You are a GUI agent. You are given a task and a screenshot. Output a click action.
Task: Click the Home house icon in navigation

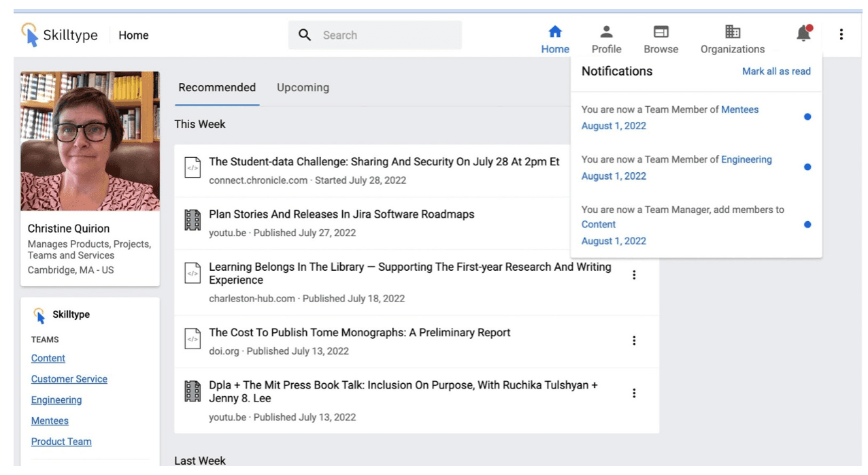pyautogui.click(x=555, y=32)
